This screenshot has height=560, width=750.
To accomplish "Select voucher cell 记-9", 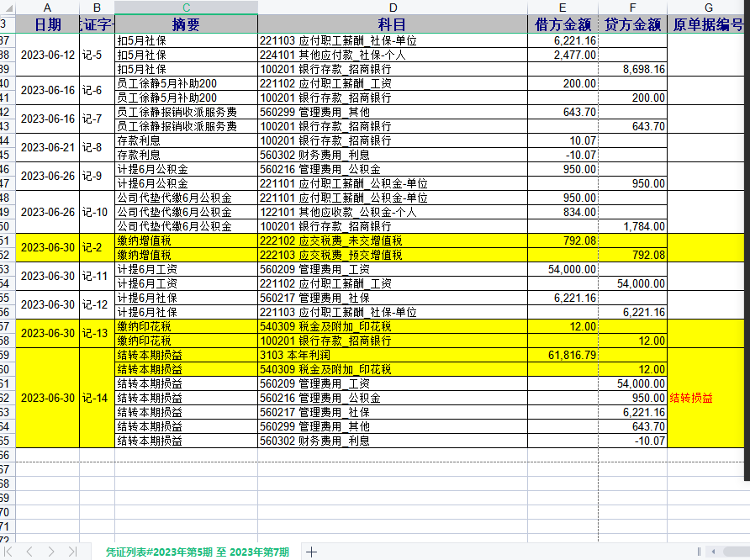I will coord(97,177).
